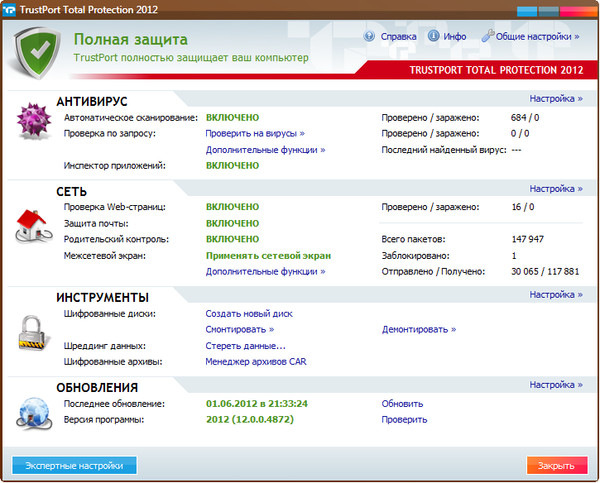The image size is (600, 483).
Task: Click the blue minimize window button
Action: [x=527, y=11]
